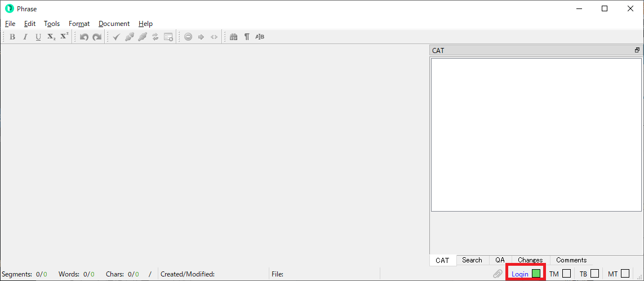This screenshot has width=644, height=281.
Task: Click the superscript icon
Action: click(x=64, y=37)
